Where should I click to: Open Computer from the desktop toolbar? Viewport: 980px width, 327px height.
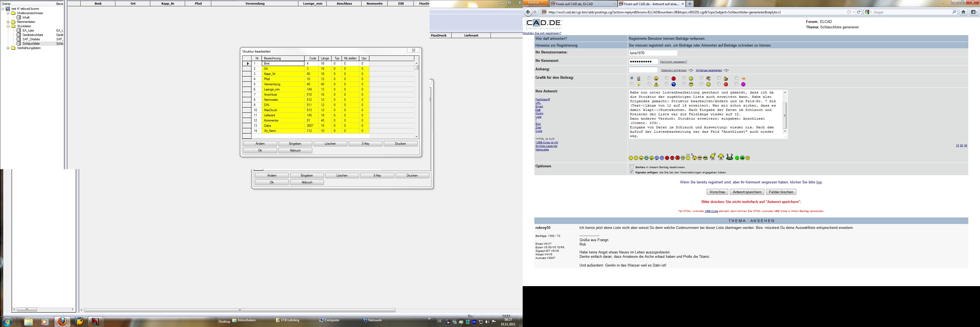pos(329,320)
